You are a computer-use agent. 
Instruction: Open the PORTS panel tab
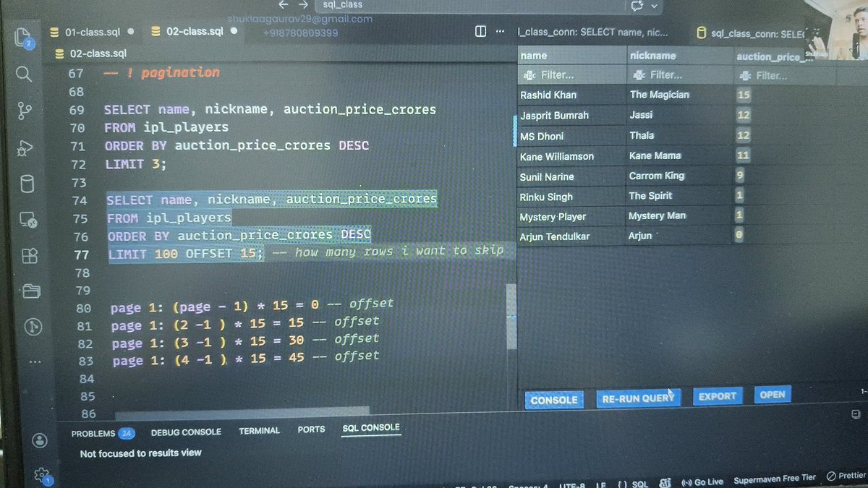(x=311, y=429)
